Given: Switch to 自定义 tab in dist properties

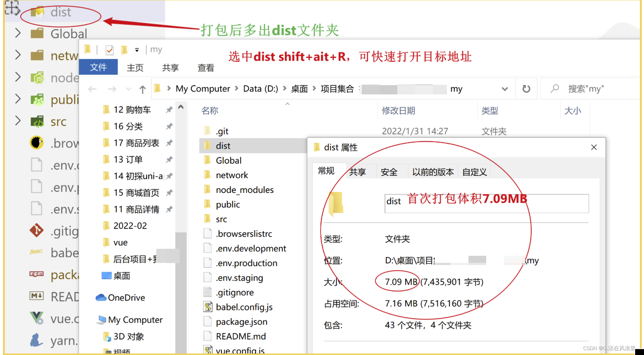Looking at the screenshot, I should coord(474,172).
